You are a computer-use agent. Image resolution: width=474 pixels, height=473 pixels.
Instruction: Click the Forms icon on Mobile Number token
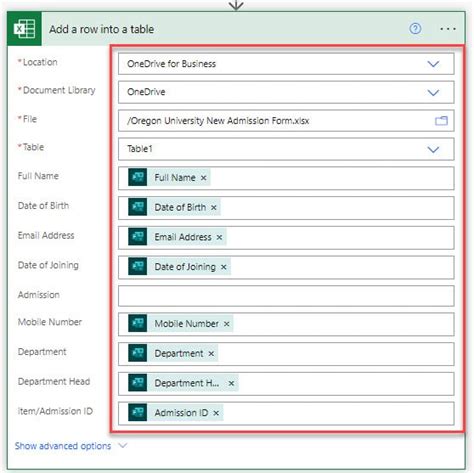click(138, 323)
